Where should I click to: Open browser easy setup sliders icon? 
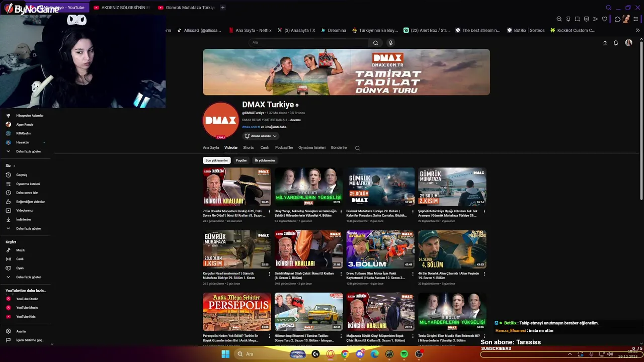(x=636, y=19)
